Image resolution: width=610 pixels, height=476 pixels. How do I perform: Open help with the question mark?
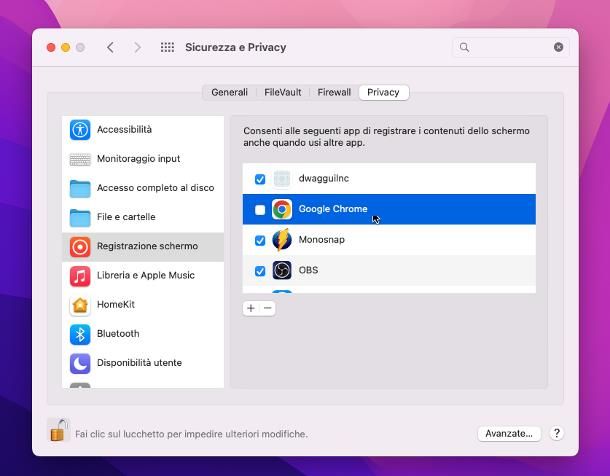pyautogui.click(x=557, y=433)
